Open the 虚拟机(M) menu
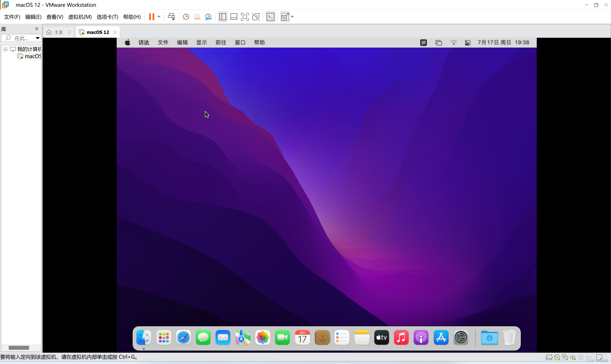Image resolution: width=611 pixels, height=364 pixels. tap(80, 17)
